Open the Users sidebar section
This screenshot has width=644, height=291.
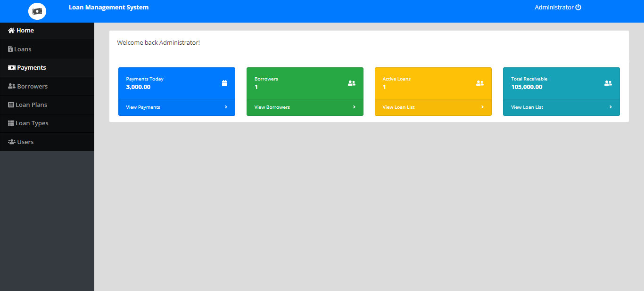(47, 142)
